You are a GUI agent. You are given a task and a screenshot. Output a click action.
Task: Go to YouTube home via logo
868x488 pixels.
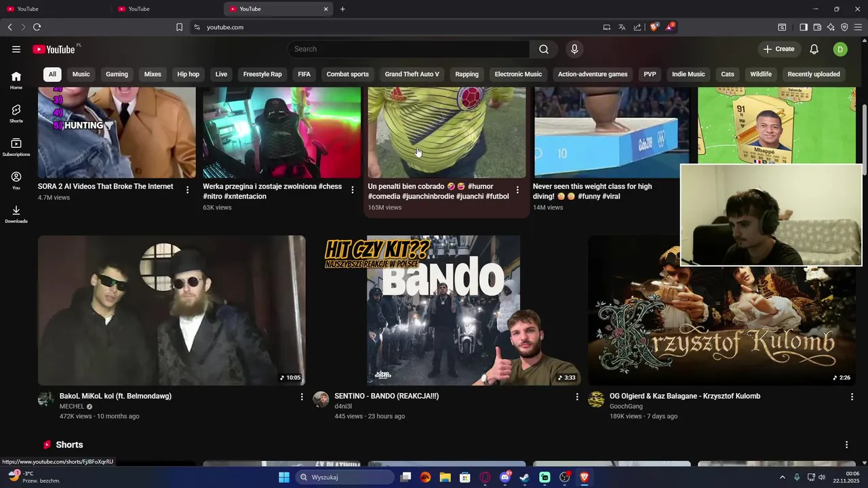click(x=54, y=49)
